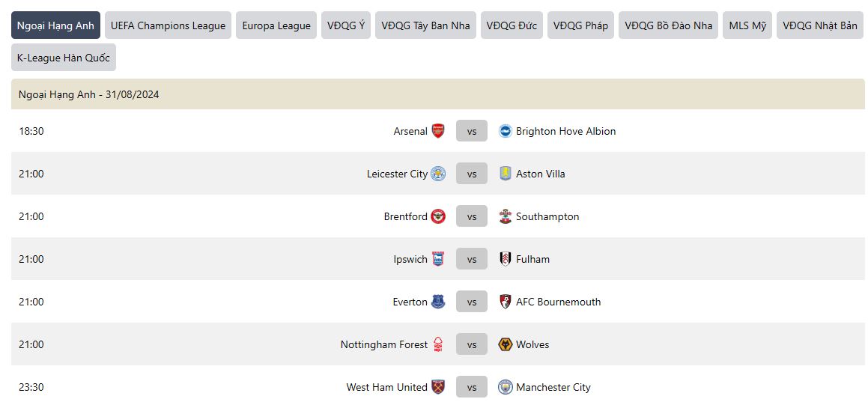Switch to UEFA Champions League tab
Screen dimensions: 868x402
pos(168,25)
